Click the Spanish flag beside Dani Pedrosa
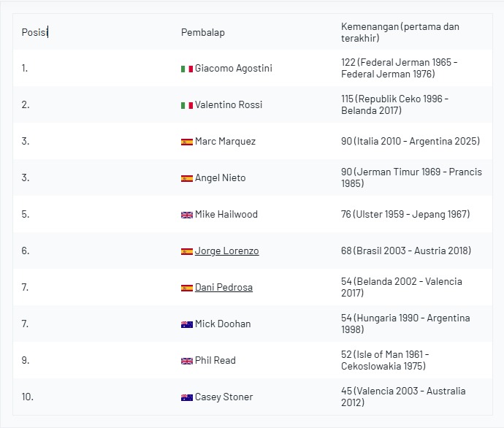The image size is (504, 428). click(186, 288)
